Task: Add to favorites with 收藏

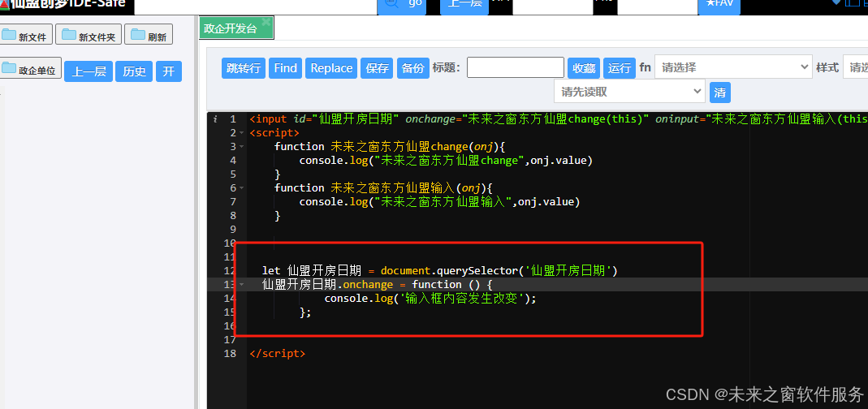Action: (584, 68)
